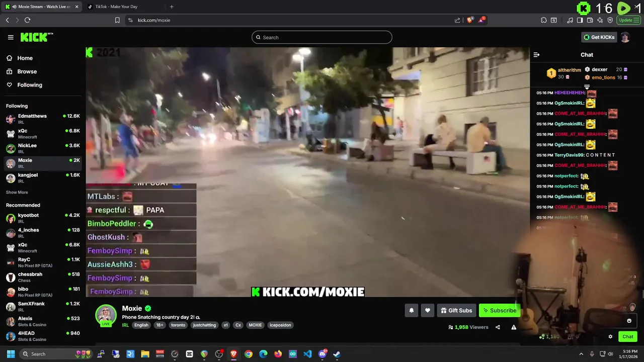Open volume control in system tray
This screenshot has width=644, height=362.
click(x=610, y=354)
